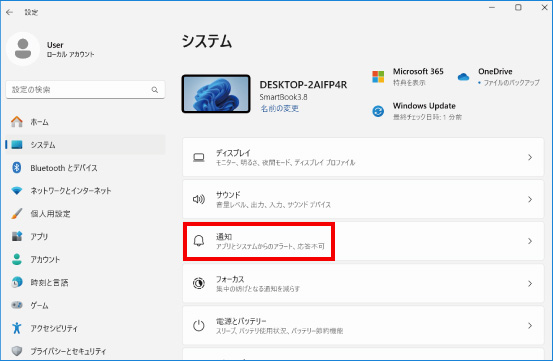Click the Windows Update sync icon
The image size is (553, 361).
[378, 111]
